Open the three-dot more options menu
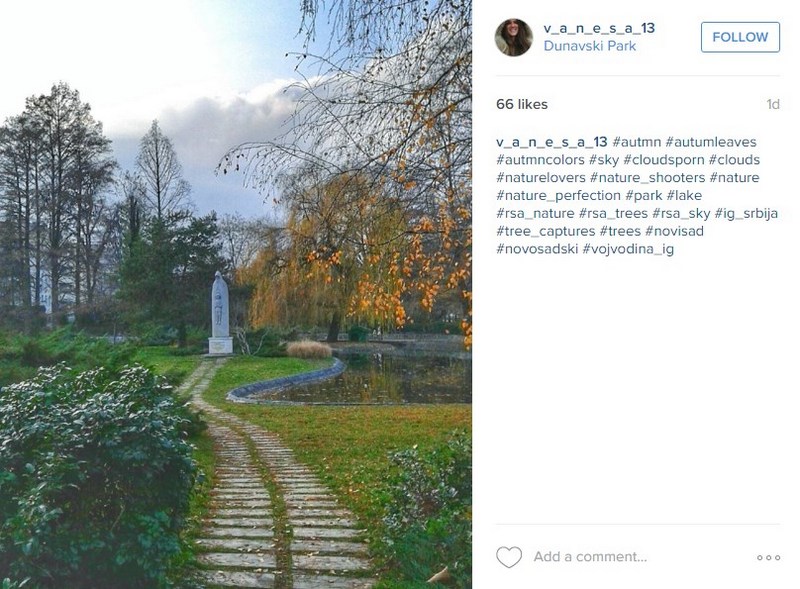 click(x=768, y=557)
